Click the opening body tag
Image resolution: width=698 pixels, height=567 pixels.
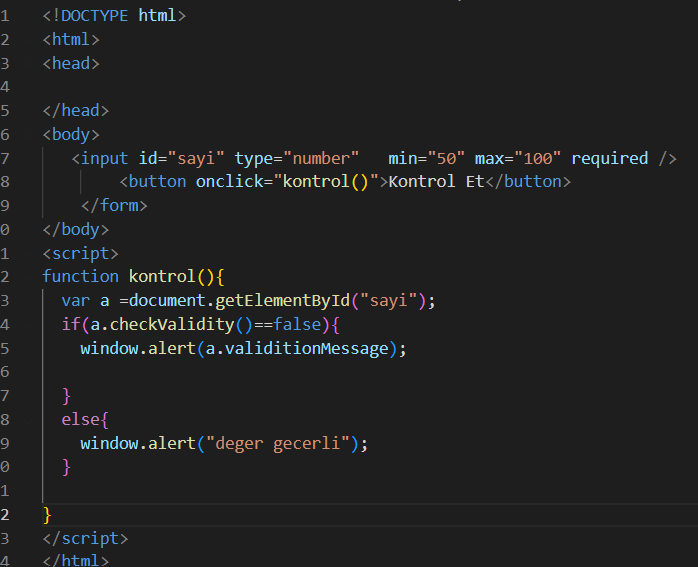[x=71, y=134]
